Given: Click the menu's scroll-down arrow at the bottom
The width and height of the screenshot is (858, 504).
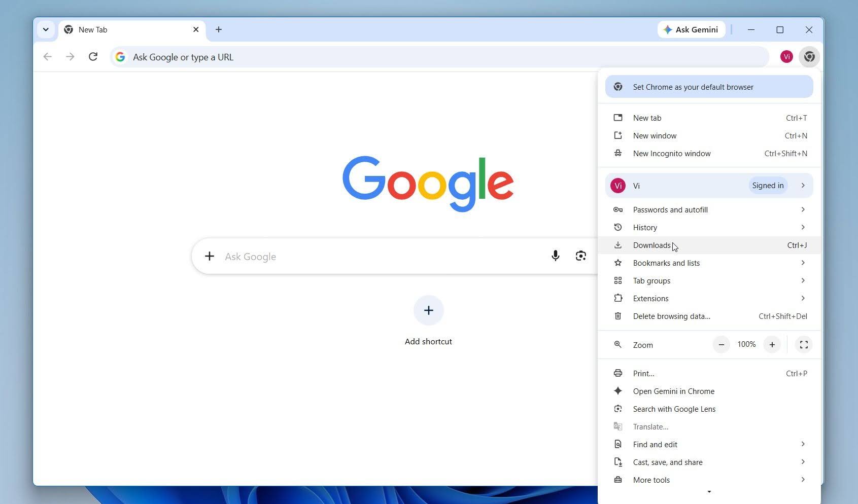Looking at the screenshot, I should pos(709,492).
